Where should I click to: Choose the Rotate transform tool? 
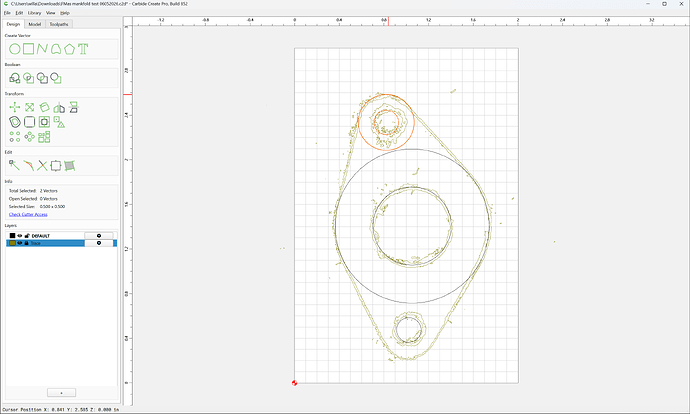44,107
